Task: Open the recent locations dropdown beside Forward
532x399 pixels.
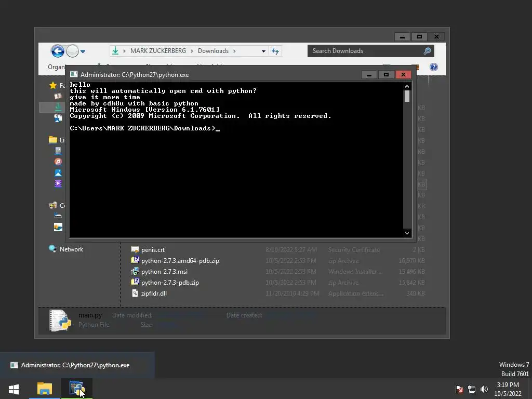Action: (x=83, y=51)
